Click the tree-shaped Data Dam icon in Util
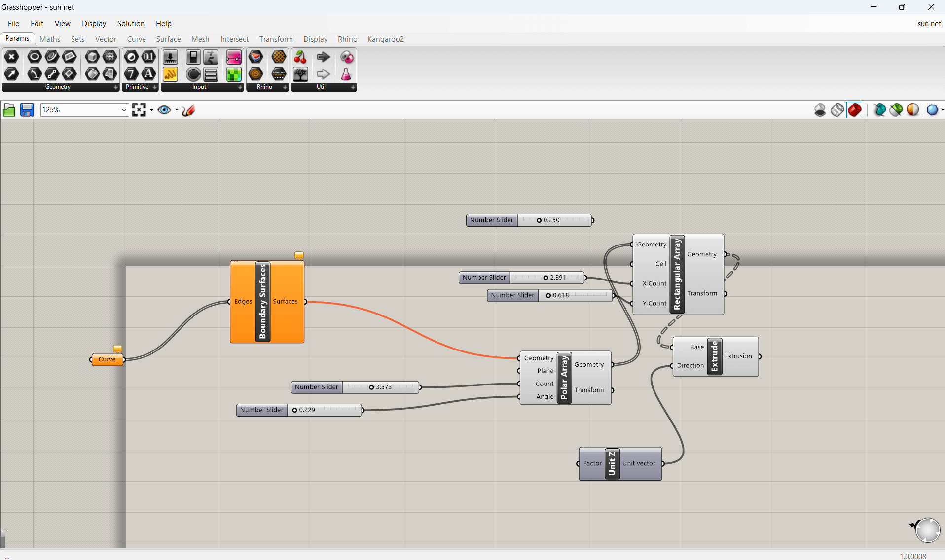Image resolution: width=945 pixels, height=560 pixels. pyautogui.click(x=300, y=74)
